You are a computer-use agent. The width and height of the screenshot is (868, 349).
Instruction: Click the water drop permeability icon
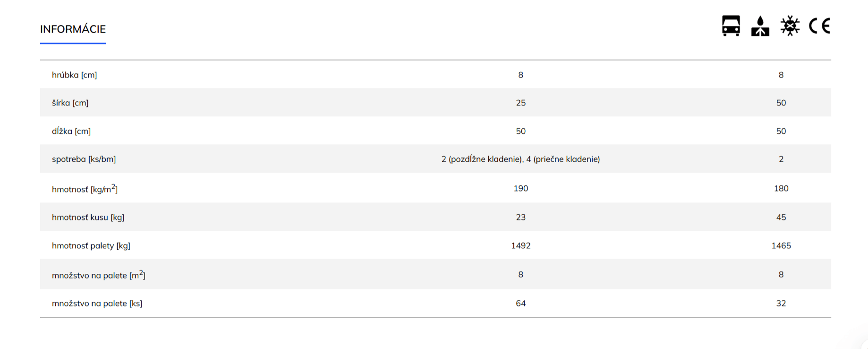coord(760,26)
